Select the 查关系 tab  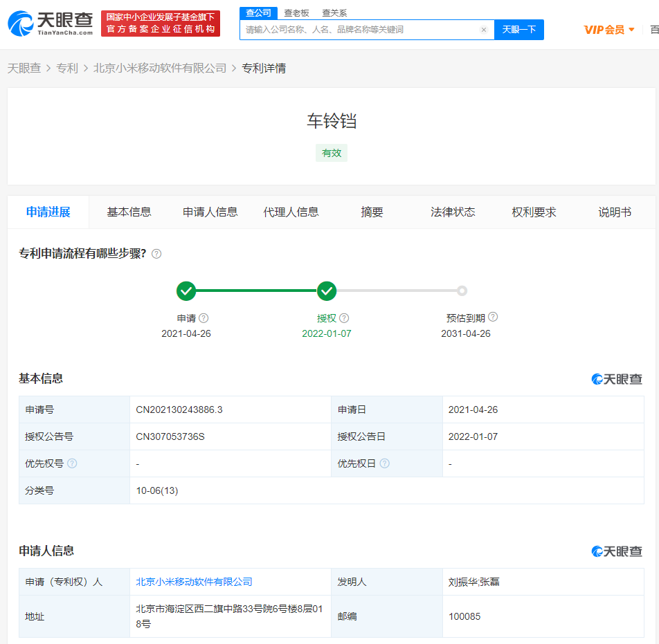pos(334,12)
